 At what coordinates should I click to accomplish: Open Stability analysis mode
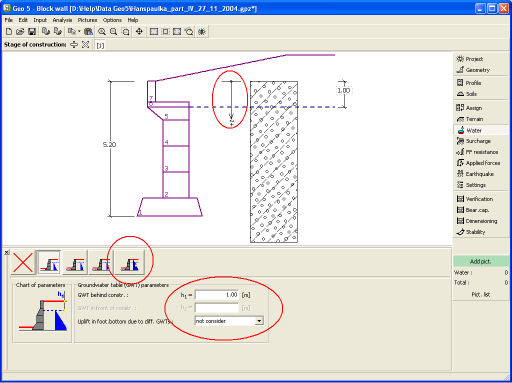tap(481, 232)
